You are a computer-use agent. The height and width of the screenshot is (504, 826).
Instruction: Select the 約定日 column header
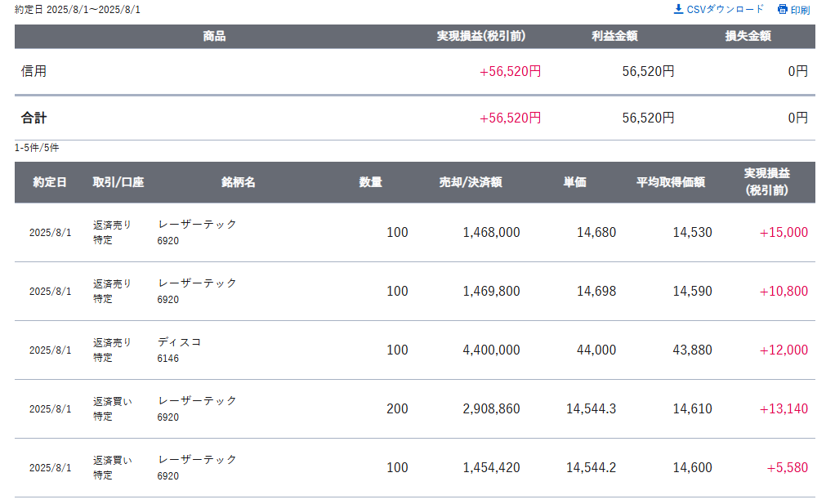tap(50, 182)
